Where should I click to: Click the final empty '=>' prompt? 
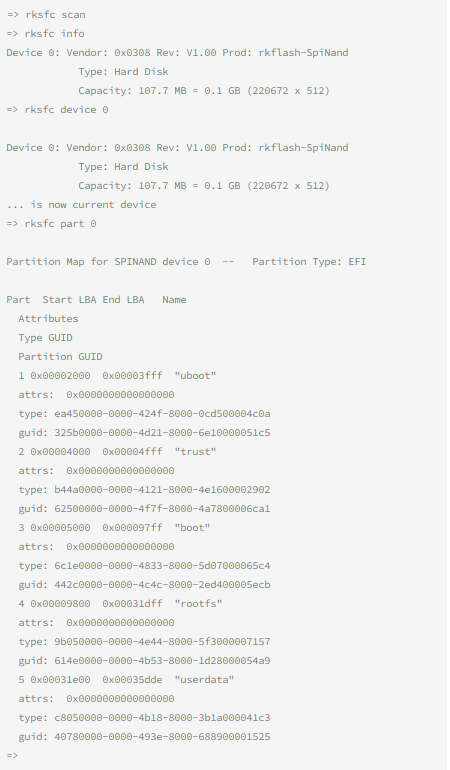pos(12,756)
